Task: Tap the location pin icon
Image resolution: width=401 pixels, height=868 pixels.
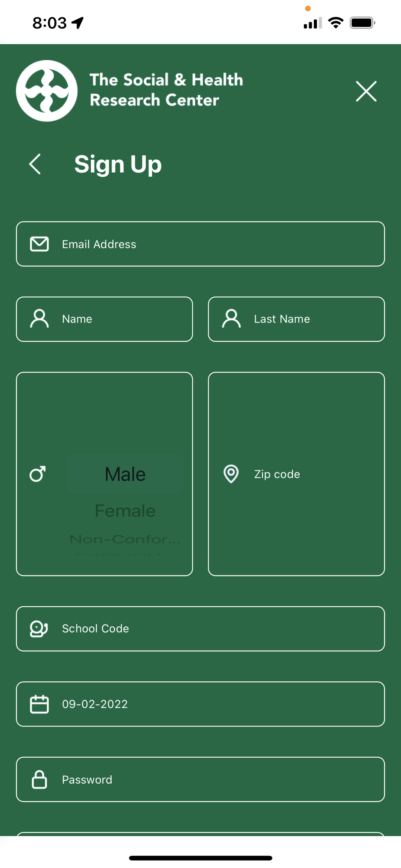Action: click(x=231, y=474)
